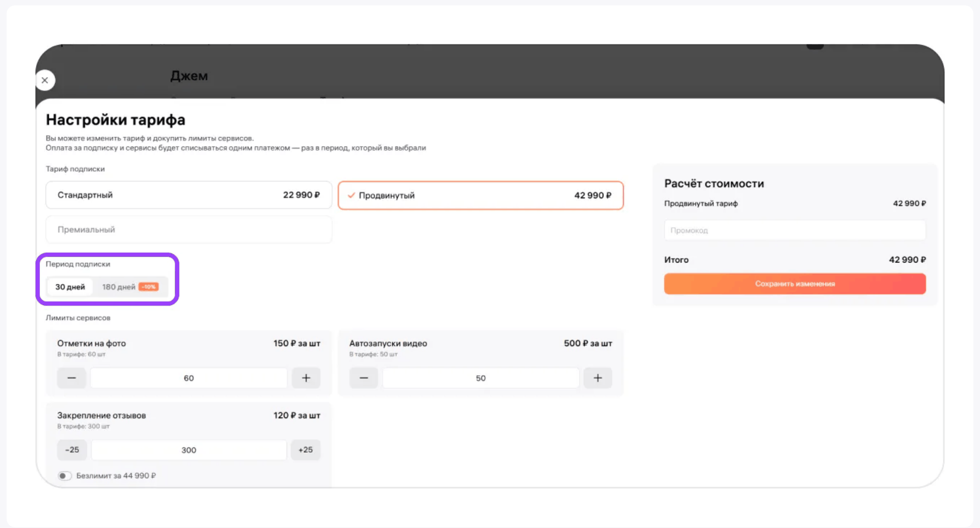The width and height of the screenshot is (980, 528).
Task: Close the tariff settings dialog with X
Action: [x=45, y=80]
